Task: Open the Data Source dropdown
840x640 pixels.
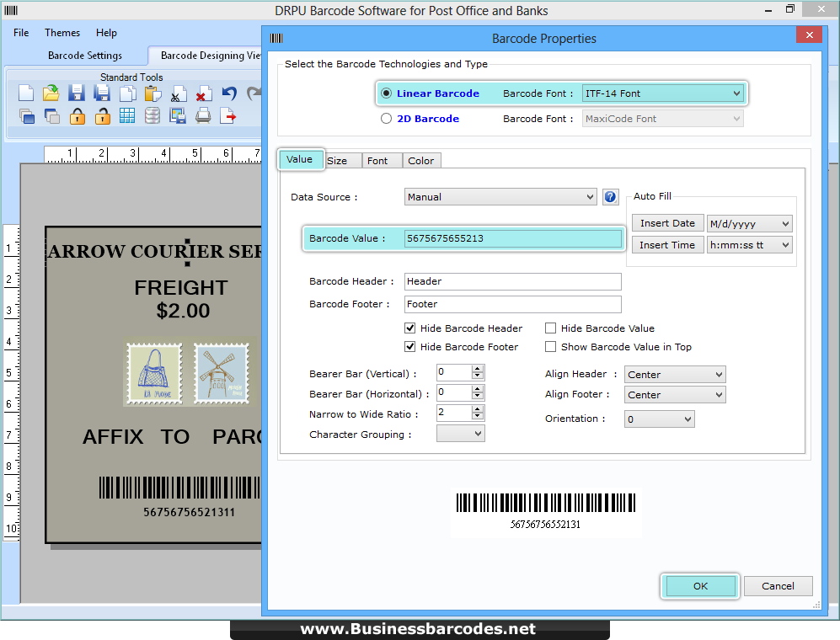Action: click(x=500, y=196)
